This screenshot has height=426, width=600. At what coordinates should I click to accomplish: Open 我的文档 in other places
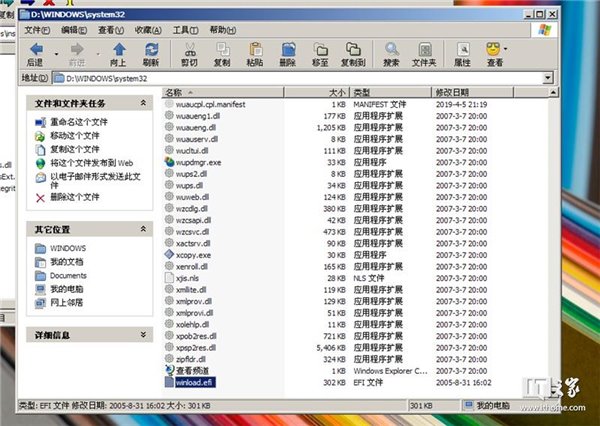[x=67, y=262]
